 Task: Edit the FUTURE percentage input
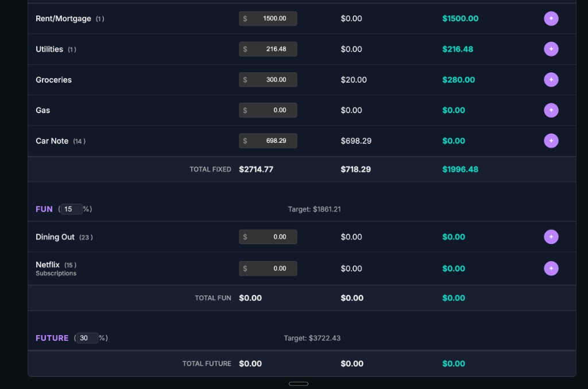point(87,338)
